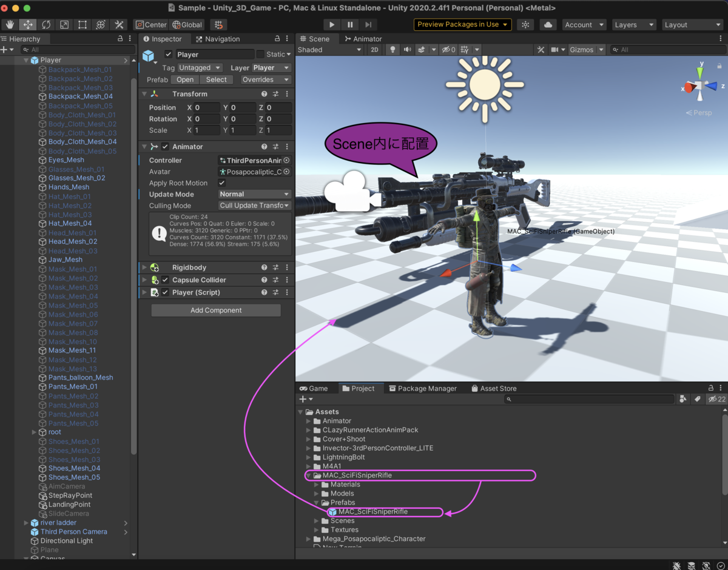Open the Tag dropdown showing Untagged
The image size is (728, 570).
coord(200,68)
